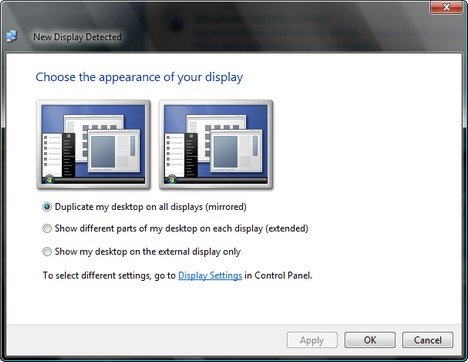Confirm the selection with OK
The width and height of the screenshot is (468, 362).
tap(370, 340)
